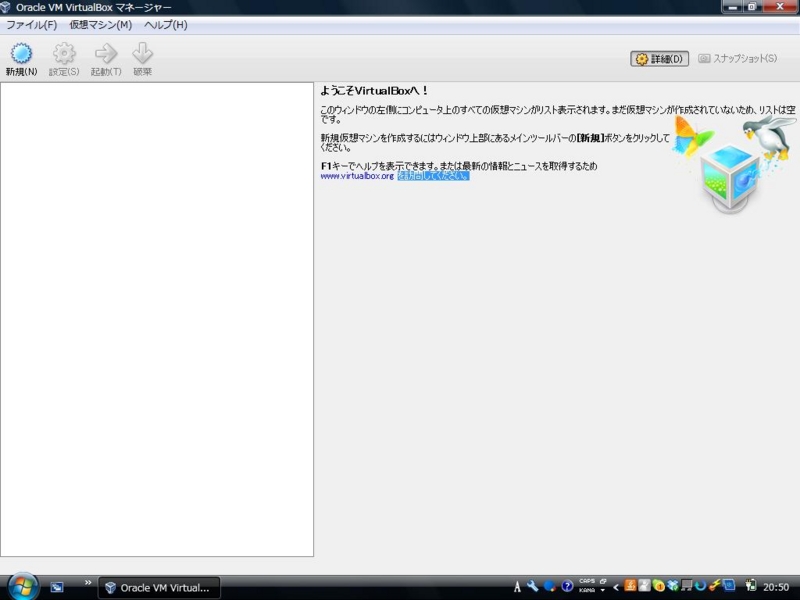Expand quick launch overflow chevron
The width and height of the screenshot is (800, 600).
(88, 583)
